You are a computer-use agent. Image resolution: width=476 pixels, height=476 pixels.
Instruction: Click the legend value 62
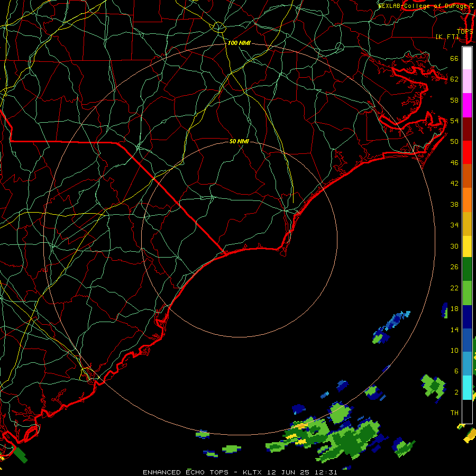click(454, 79)
